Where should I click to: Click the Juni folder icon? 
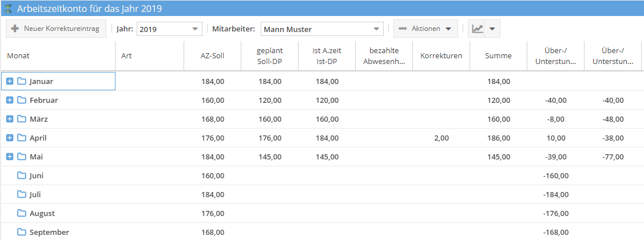(22, 175)
